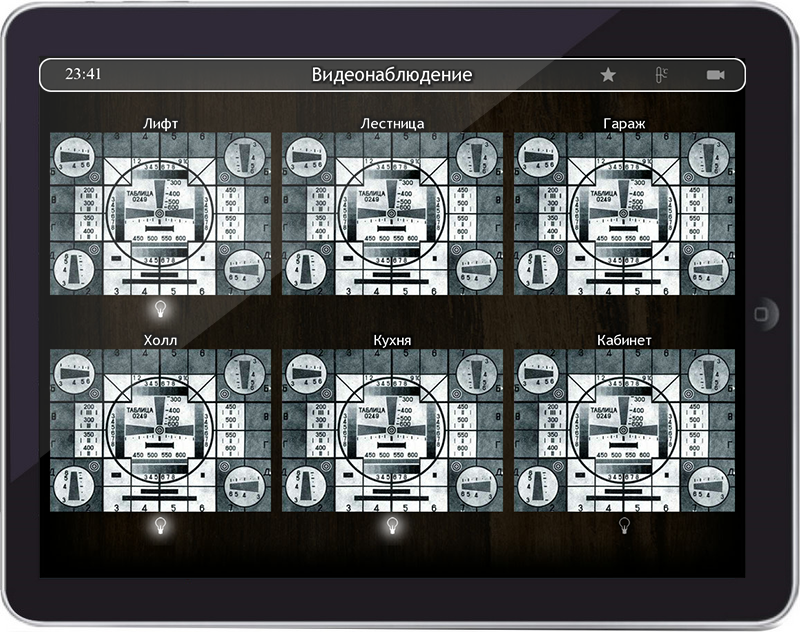Select the Лифт camera label
Viewport: 800px width, 632px height.
coord(160,123)
